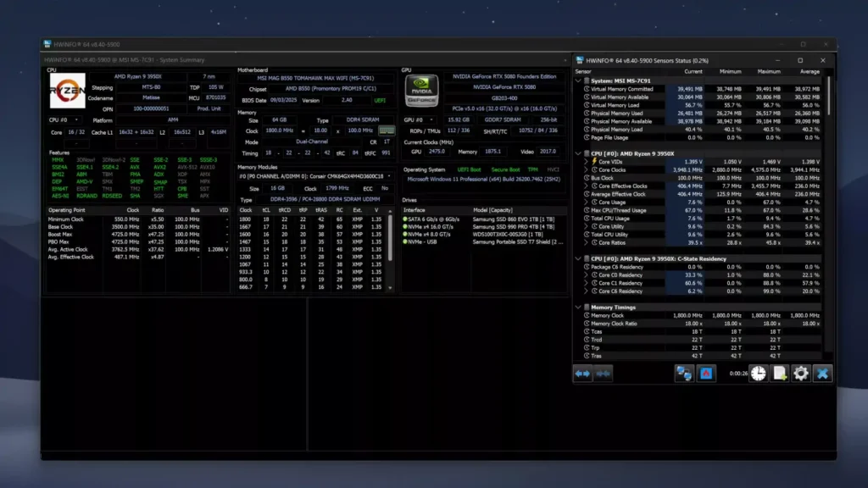Click the AMD Ryzen 9 3950X name field

[x=138, y=77]
